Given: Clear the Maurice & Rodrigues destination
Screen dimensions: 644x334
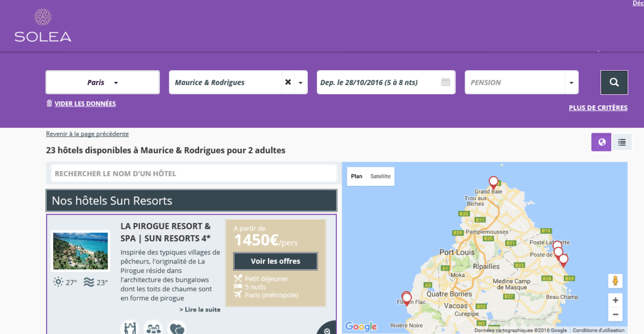Looking at the screenshot, I should [x=288, y=82].
